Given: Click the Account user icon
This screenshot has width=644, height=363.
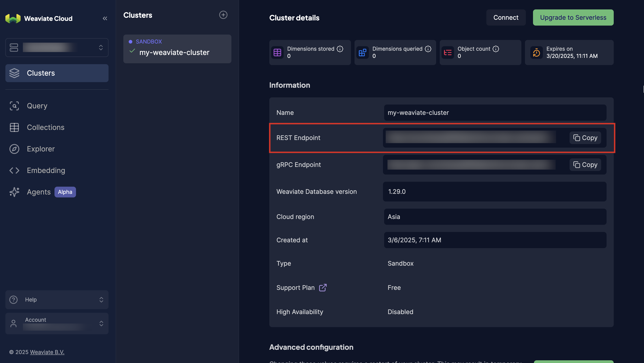Looking at the screenshot, I should tap(13, 324).
